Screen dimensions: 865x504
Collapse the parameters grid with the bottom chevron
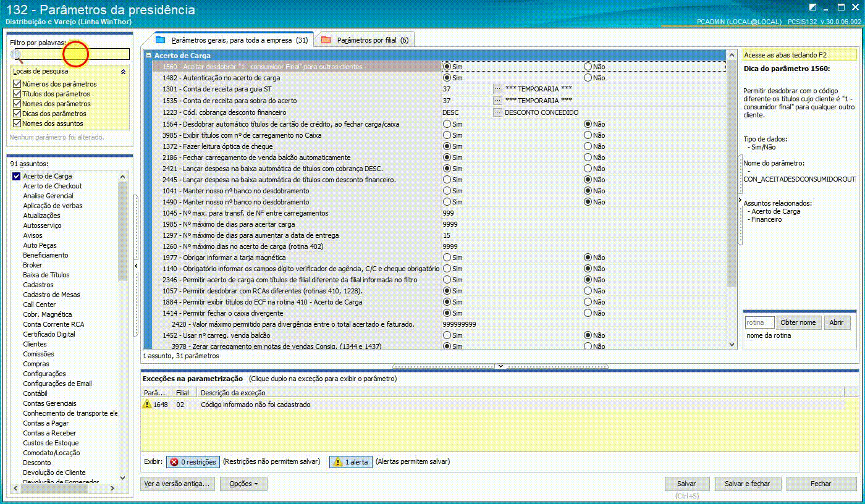coord(500,366)
